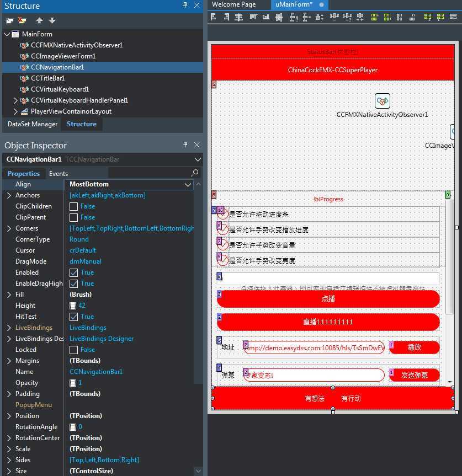
Task: Click the align left edges toolbar icon
Action: [x=213, y=17]
